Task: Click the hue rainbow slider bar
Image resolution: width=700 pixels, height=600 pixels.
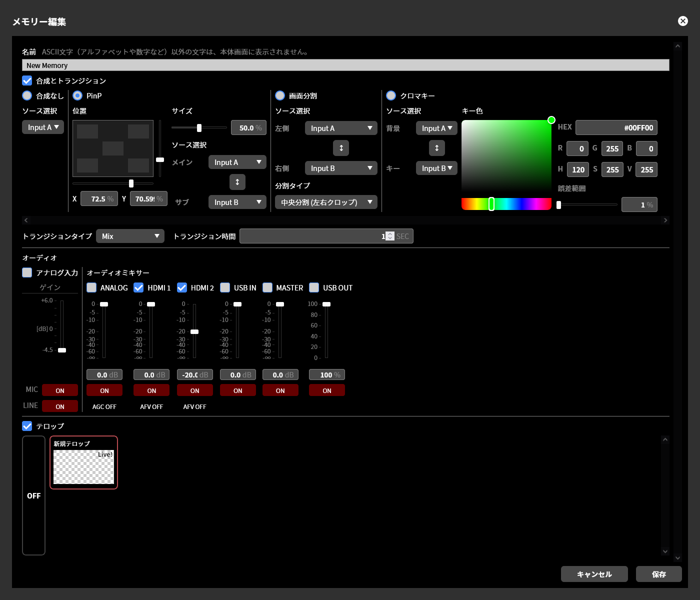Action: (x=506, y=203)
